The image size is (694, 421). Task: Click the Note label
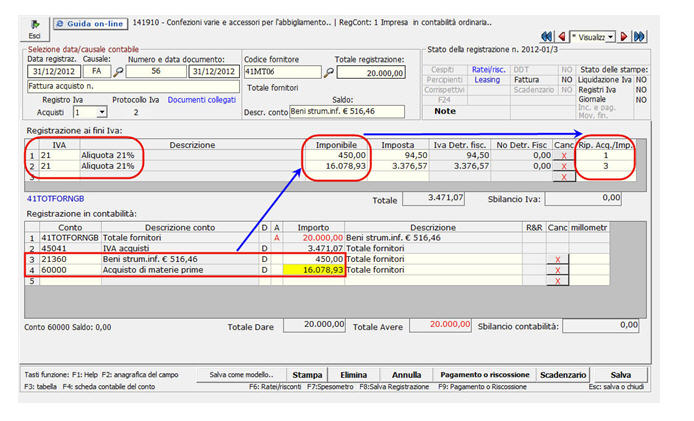tap(445, 111)
